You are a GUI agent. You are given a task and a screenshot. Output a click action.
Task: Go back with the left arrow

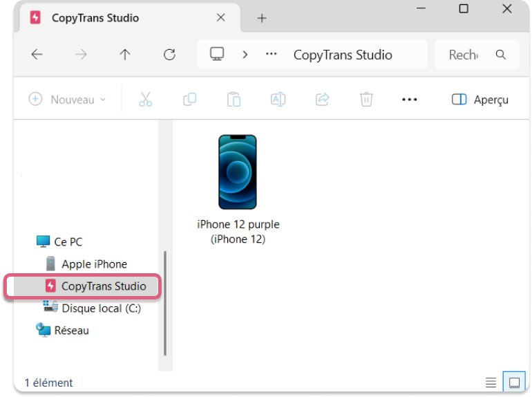[x=37, y=55]
